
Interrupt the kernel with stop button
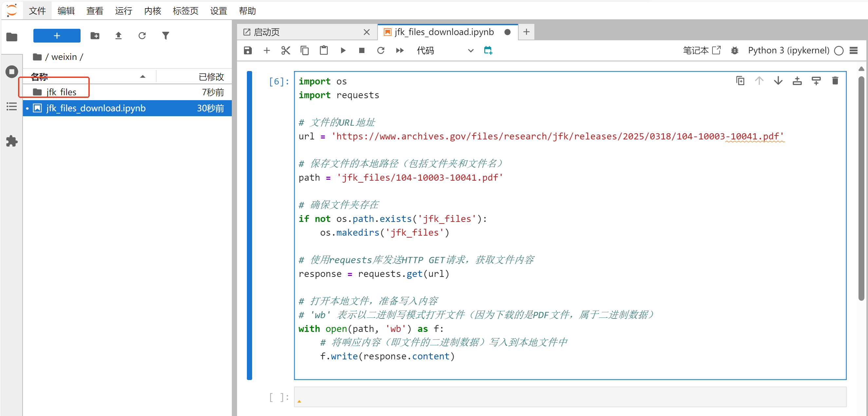pyautogui.click(x=361, y=50)
